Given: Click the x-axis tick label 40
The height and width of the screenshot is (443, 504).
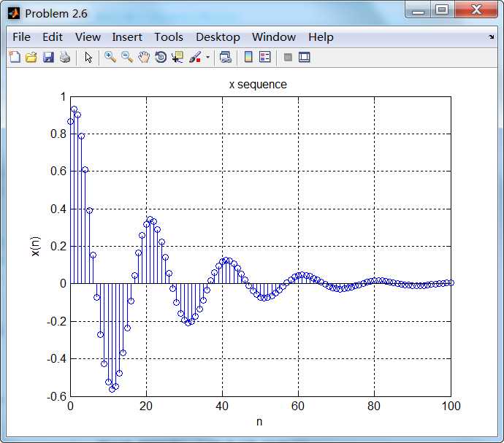Looking at the screenshot, I should [222, 406].
